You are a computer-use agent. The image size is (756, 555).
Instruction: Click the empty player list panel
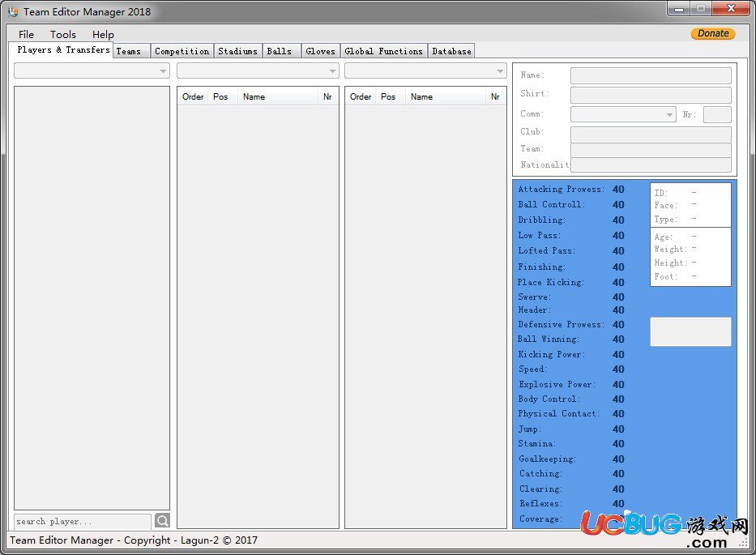(x=92, y=298)
